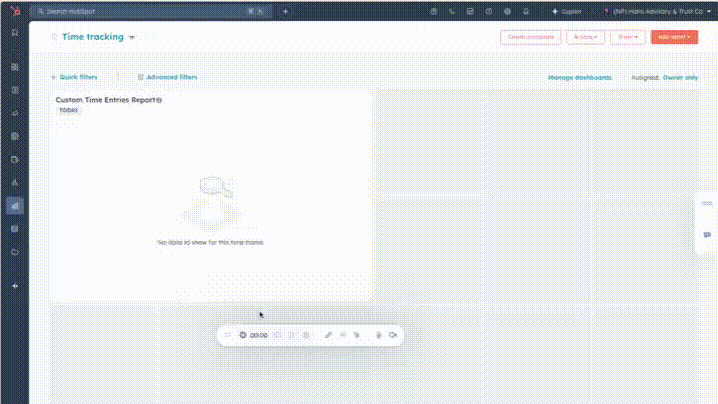
Task: Click the record button in floating toolbar
Action: click(x=243, y=335)
